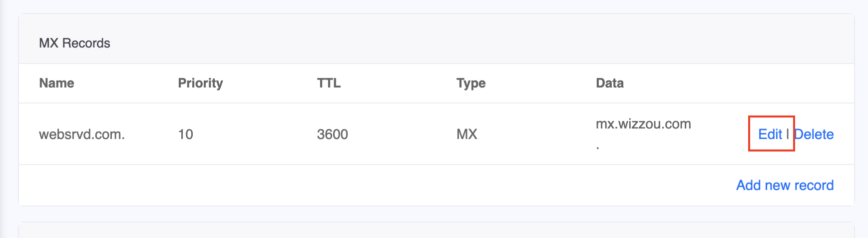The image size is (868, 238).
Task: Click the Edit link for the MX record
Action: [x=770, y=134]
